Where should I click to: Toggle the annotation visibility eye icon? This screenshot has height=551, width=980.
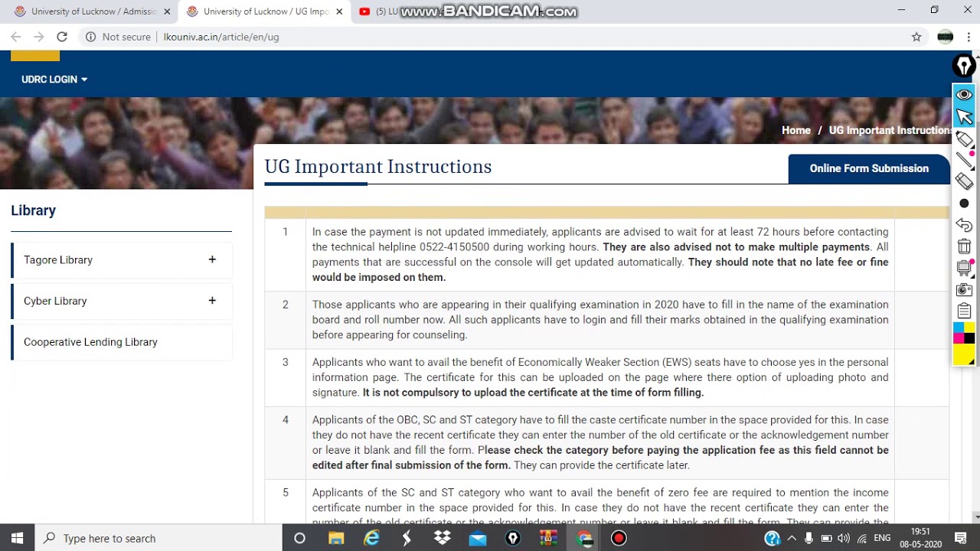964,94
